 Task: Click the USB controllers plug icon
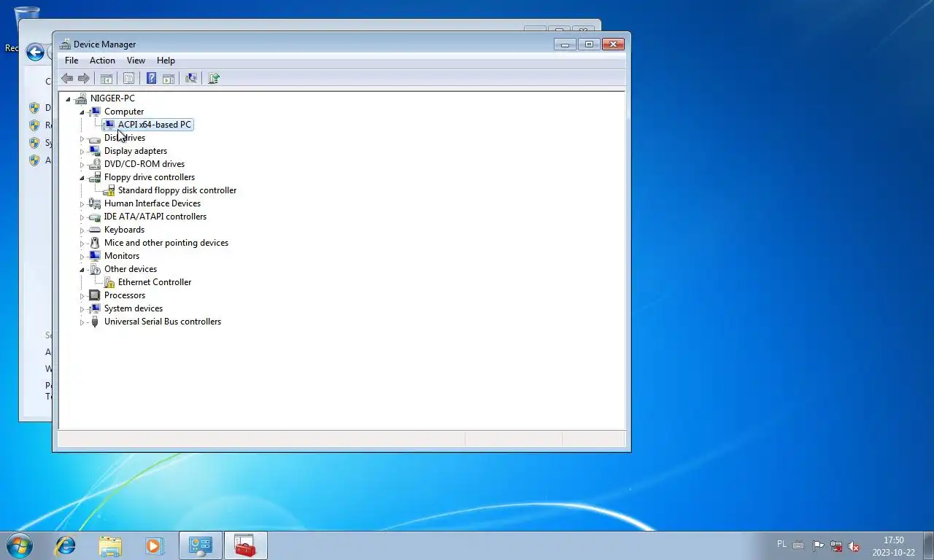94,322
